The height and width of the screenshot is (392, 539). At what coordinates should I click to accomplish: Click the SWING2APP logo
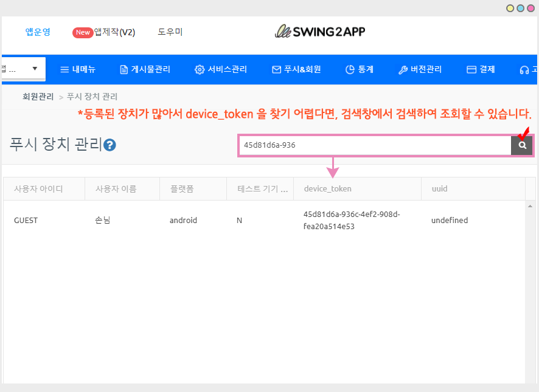[x=319, y=32]
